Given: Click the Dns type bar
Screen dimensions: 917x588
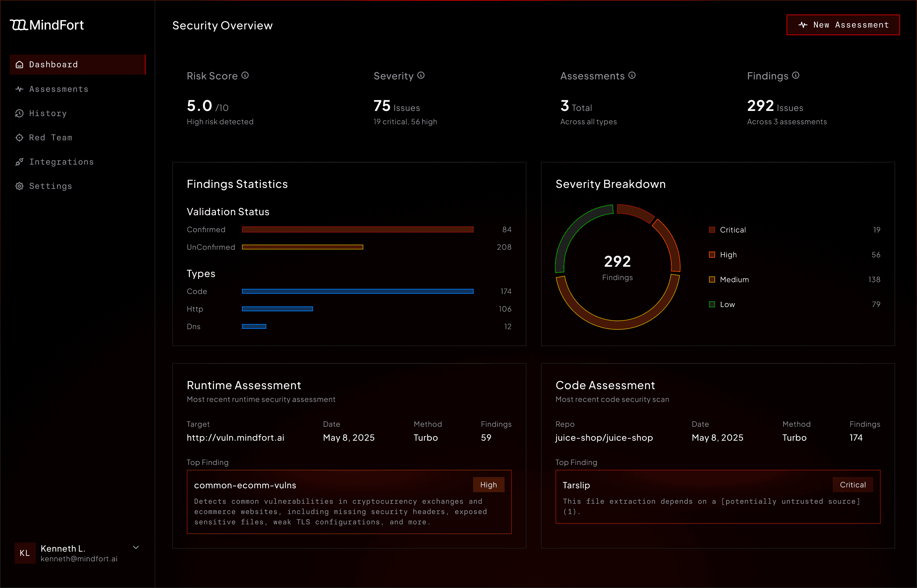Looking at the screenshot, I should pyautogui.click(x=254, y=326).
